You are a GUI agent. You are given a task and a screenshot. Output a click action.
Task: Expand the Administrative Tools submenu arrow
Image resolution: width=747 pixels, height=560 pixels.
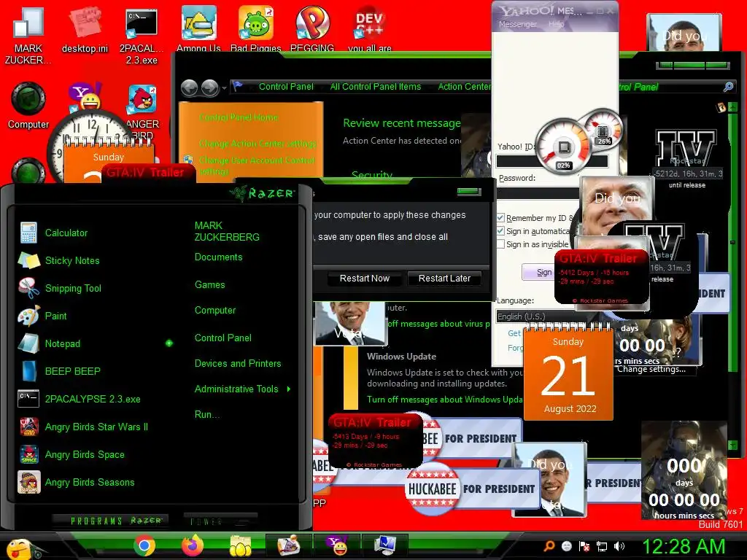pos(289,389)
